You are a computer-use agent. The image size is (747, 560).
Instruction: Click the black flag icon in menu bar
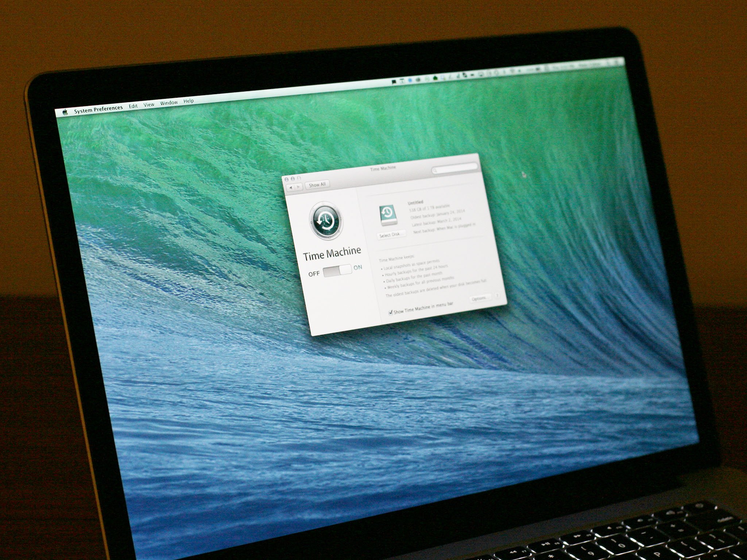click(x=394, y=82)
